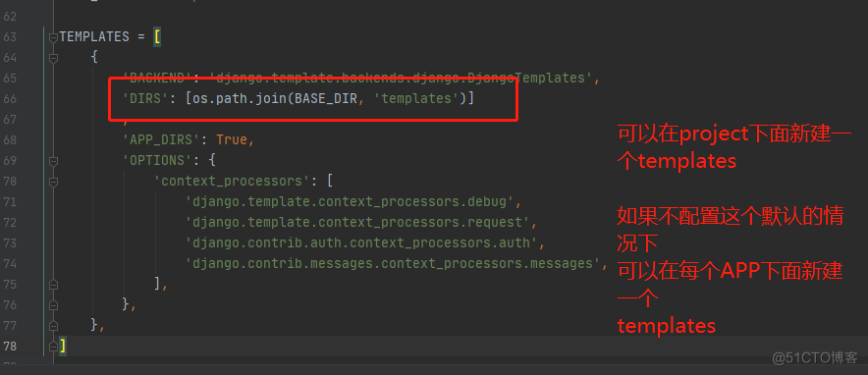Collapse the TEMPLATES list fold marker on line 63

(x=53, y=37)
